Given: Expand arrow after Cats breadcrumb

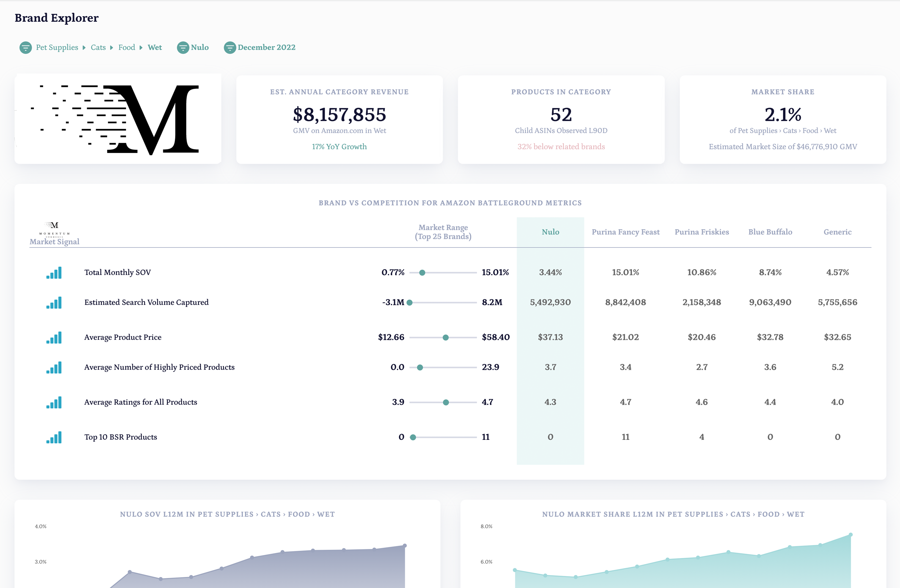Looking at the screenshot, I should pyautogui.click(x=112, y=48).
